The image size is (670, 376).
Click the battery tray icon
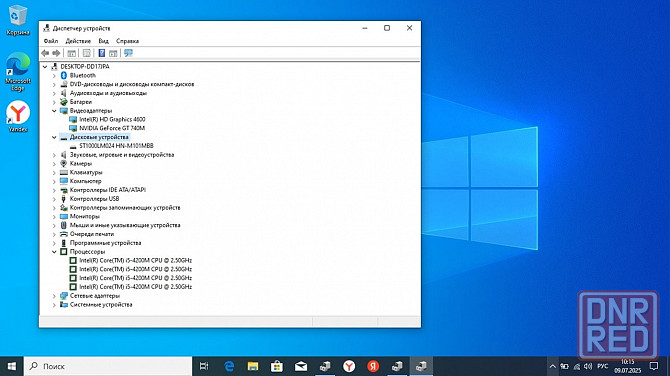click(x=564, y=366)
